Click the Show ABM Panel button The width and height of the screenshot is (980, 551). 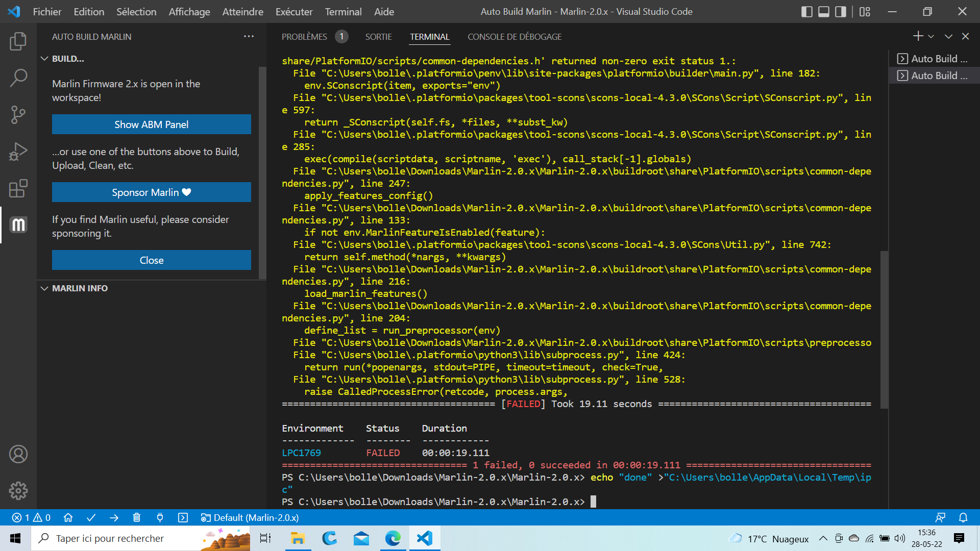[152, 124]
